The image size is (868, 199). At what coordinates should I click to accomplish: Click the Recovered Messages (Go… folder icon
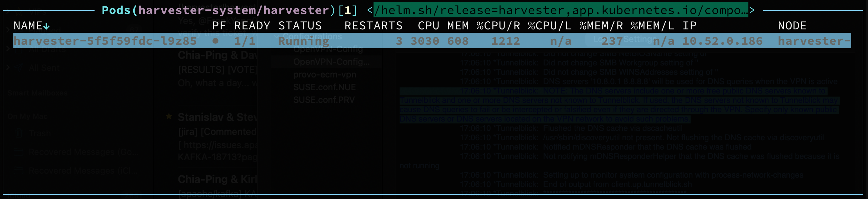tap(19, 152)
